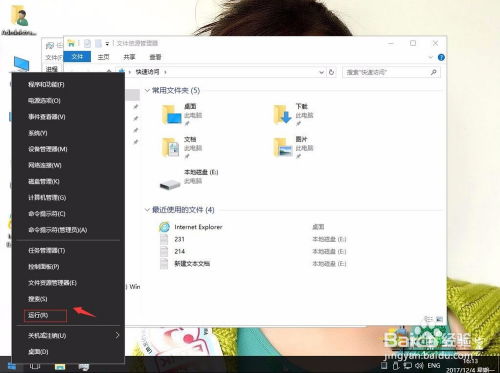Screen dimensions: 500x373
Task: Collapse the 最近使用的文件 (4) group
Action: (147, 210)
